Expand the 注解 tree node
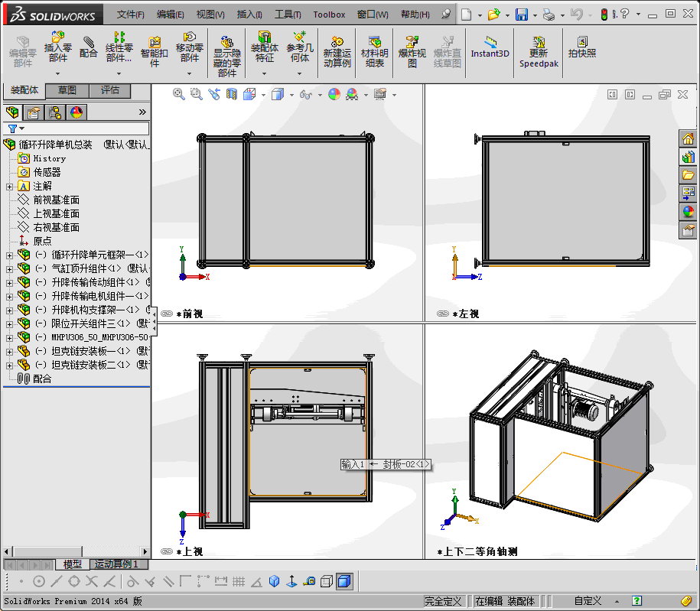This screenshot has height=611, width=700. point(9,187)
